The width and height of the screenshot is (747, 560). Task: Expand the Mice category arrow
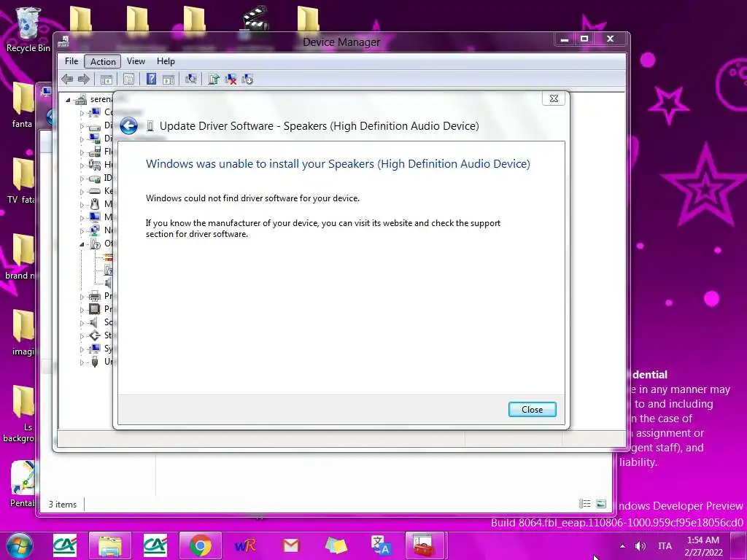(x=82, y=205)
